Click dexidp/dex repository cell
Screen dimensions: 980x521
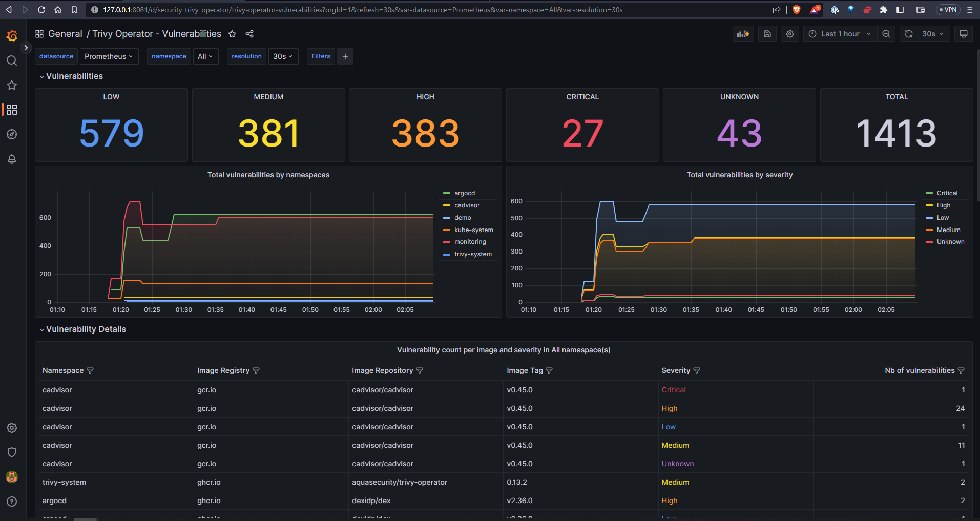[x=371, y=501]
